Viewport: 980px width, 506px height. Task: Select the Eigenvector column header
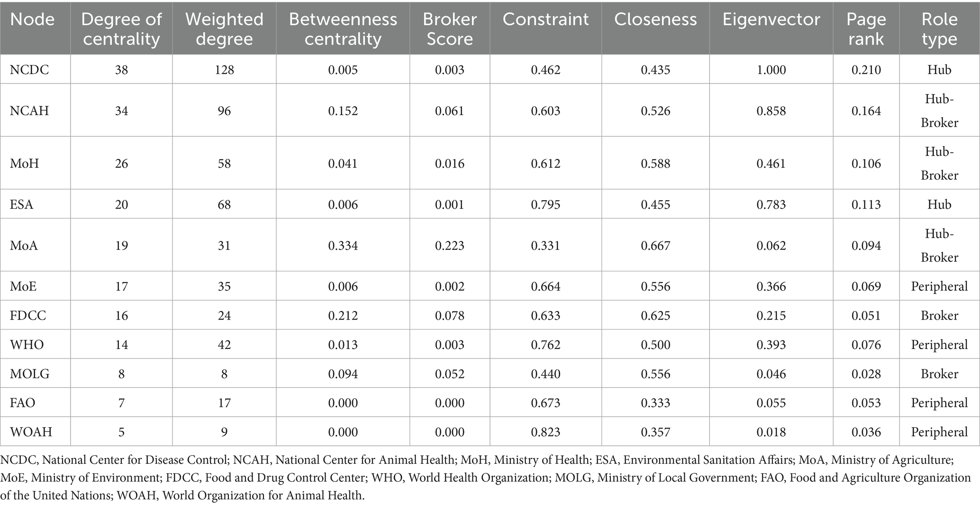point(771,19)
